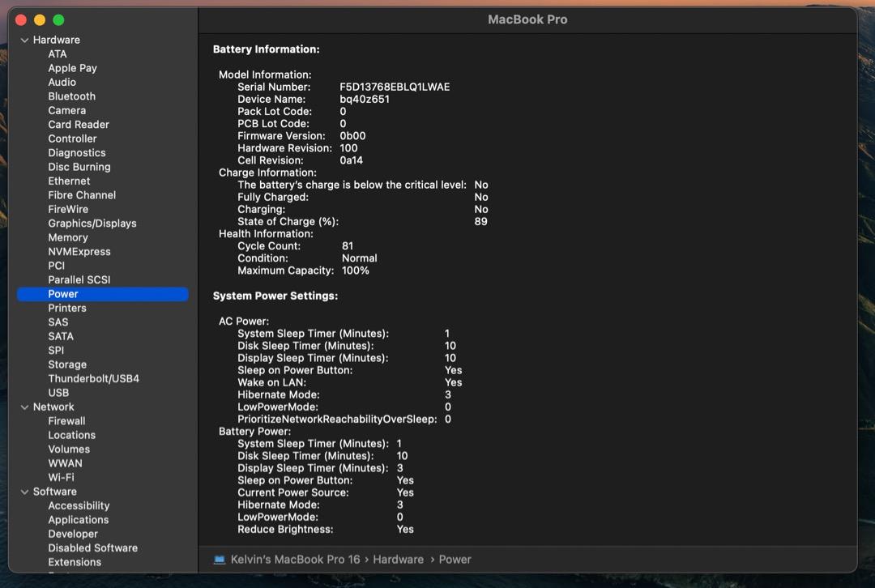Select Memory from the sidebar

click(x=67, y=237)
